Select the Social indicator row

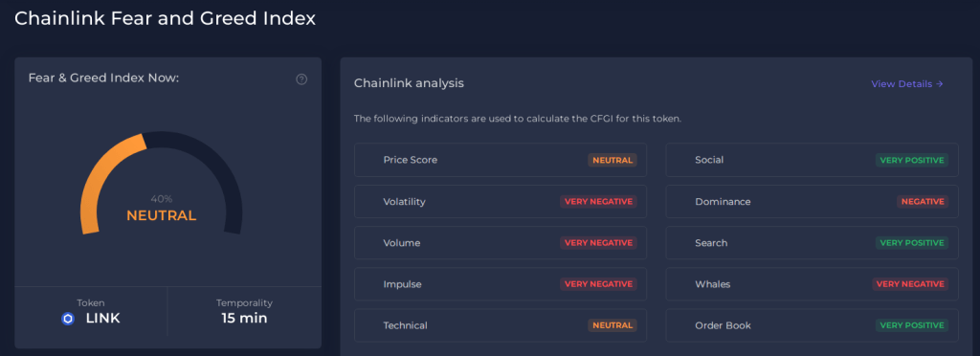tap(812, 160)
